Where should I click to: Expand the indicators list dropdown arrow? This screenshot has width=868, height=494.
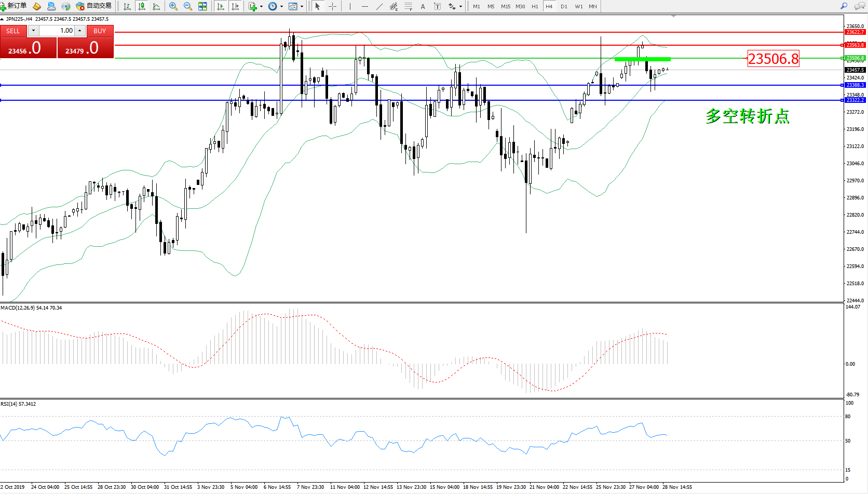pyautogui.click(x=261, y=7)
